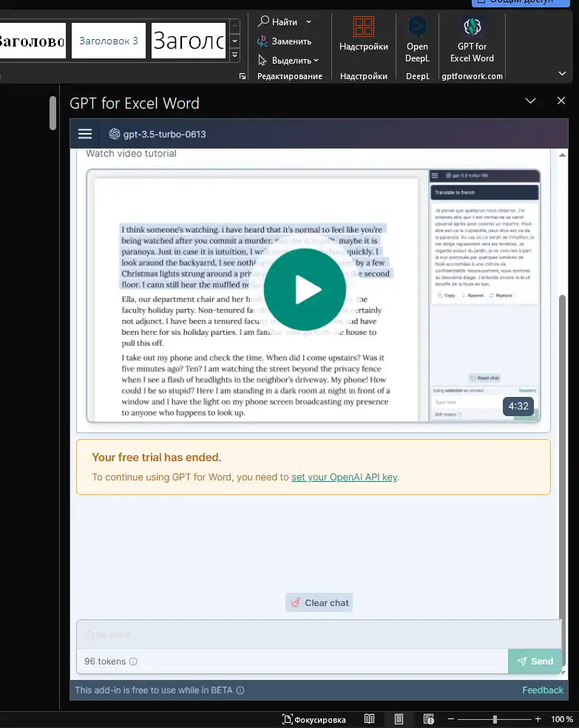Click the gpt-3.5-turbo-0613 model label
579x728 pixels.
(x=164, y=135)
